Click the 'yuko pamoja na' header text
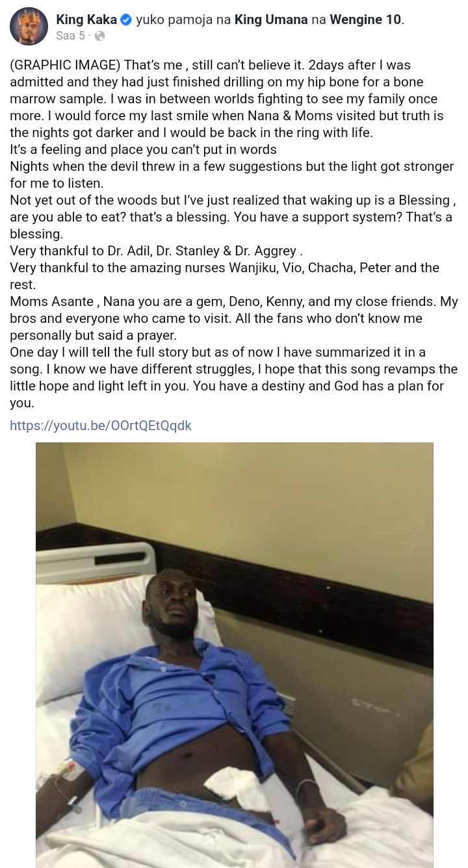 [183, 20]
